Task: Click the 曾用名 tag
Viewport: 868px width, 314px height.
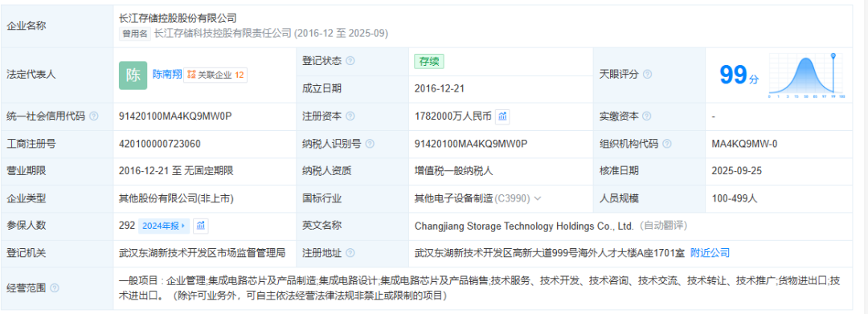Action: (x=135, y=34)
